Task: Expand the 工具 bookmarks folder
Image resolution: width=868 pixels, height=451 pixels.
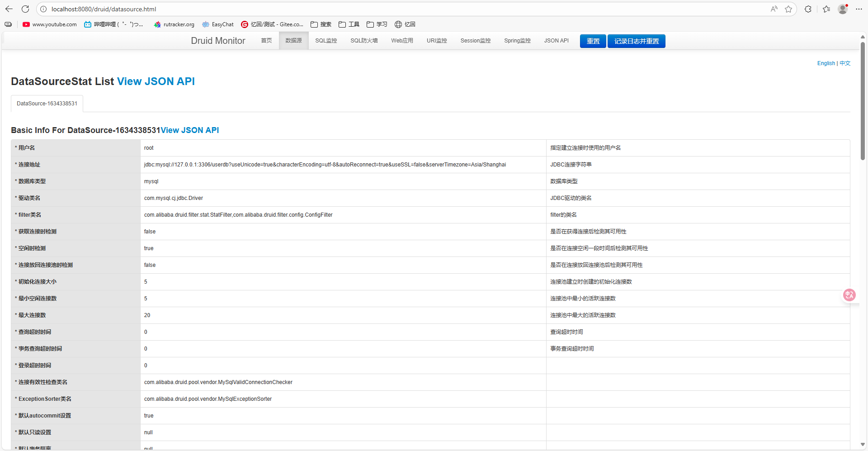Action: (x=349, y=24)
